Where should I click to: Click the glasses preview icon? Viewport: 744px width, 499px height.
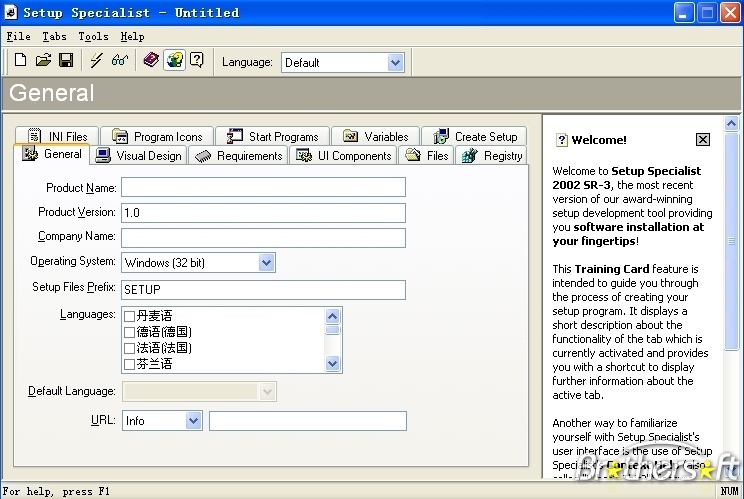[120, 60]
